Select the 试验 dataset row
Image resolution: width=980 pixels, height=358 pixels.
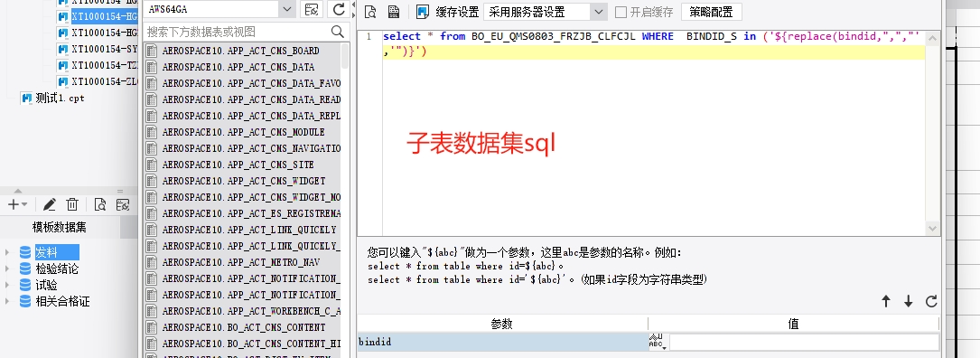tap(47, 285)
